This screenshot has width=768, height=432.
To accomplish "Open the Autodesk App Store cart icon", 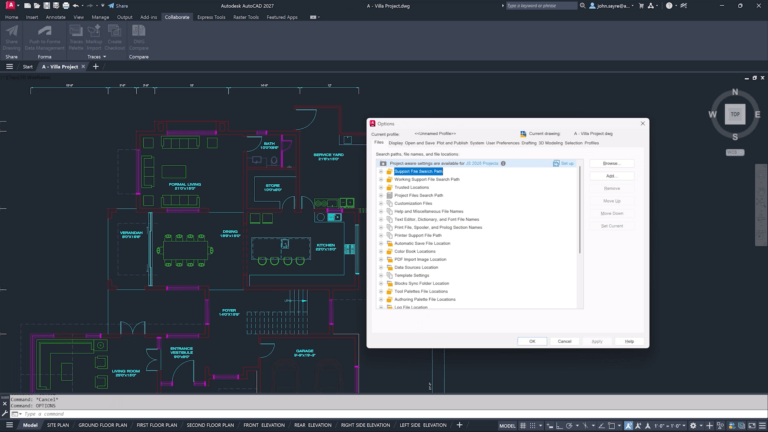I will tap(641, 6).
